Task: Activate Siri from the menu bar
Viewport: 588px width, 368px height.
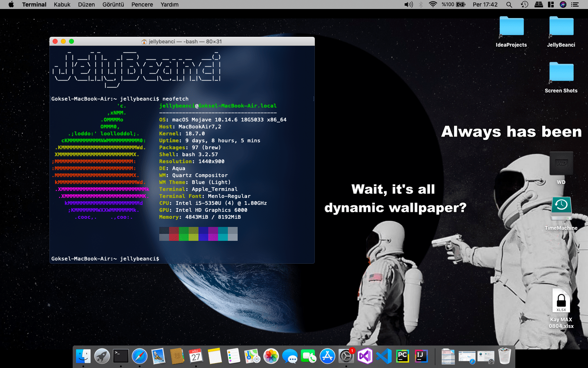Action: 563,4
